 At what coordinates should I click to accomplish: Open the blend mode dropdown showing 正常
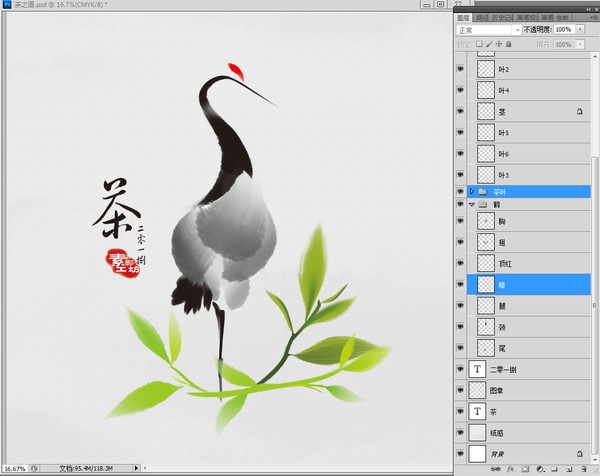tap(489, 30)
